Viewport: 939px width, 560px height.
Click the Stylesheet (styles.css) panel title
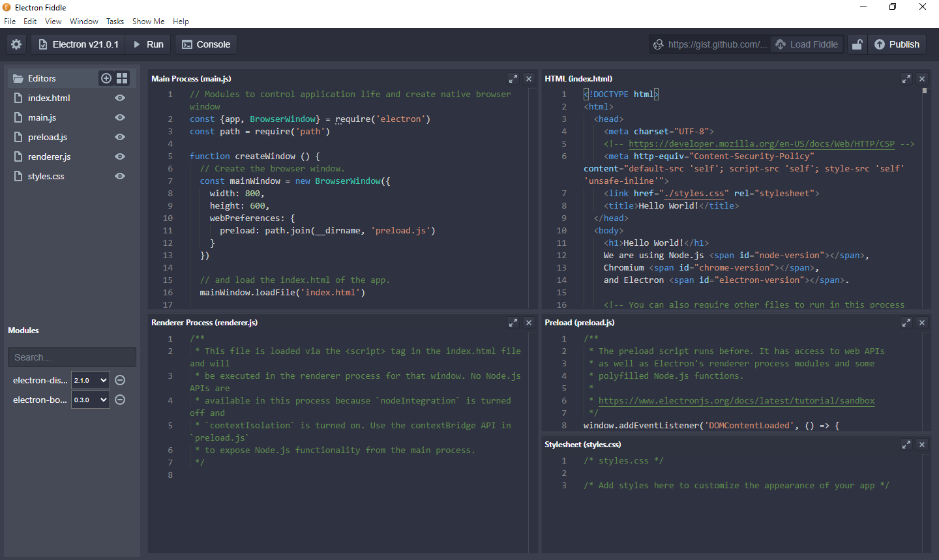click(582, 444)
